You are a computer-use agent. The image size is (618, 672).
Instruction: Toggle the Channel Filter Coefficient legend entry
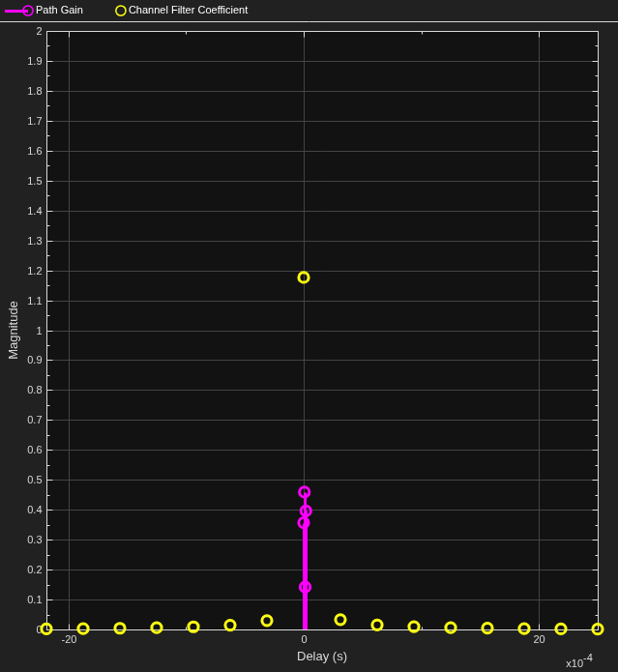182,11
